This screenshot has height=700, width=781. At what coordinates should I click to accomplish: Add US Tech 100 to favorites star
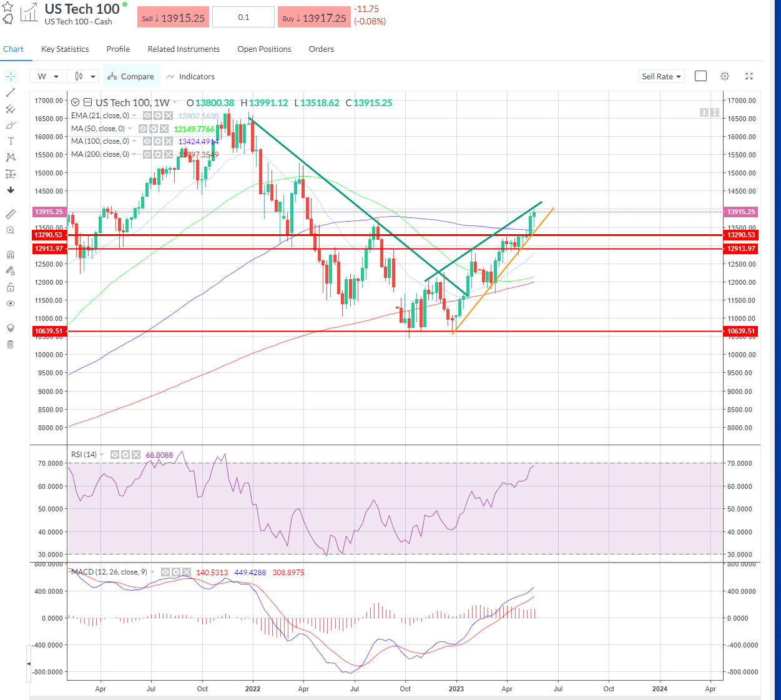tap(7, 7)
